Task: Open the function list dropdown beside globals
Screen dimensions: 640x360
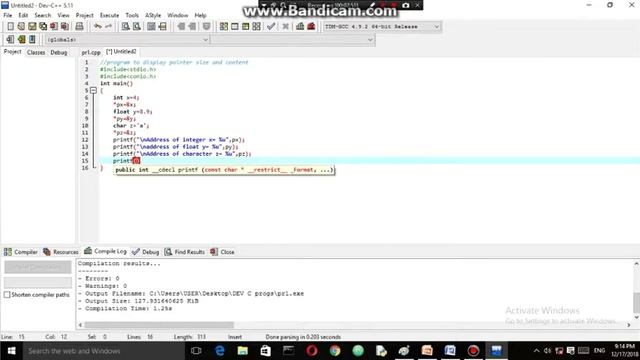Action: pyautogui.click(x=293, y=40)
